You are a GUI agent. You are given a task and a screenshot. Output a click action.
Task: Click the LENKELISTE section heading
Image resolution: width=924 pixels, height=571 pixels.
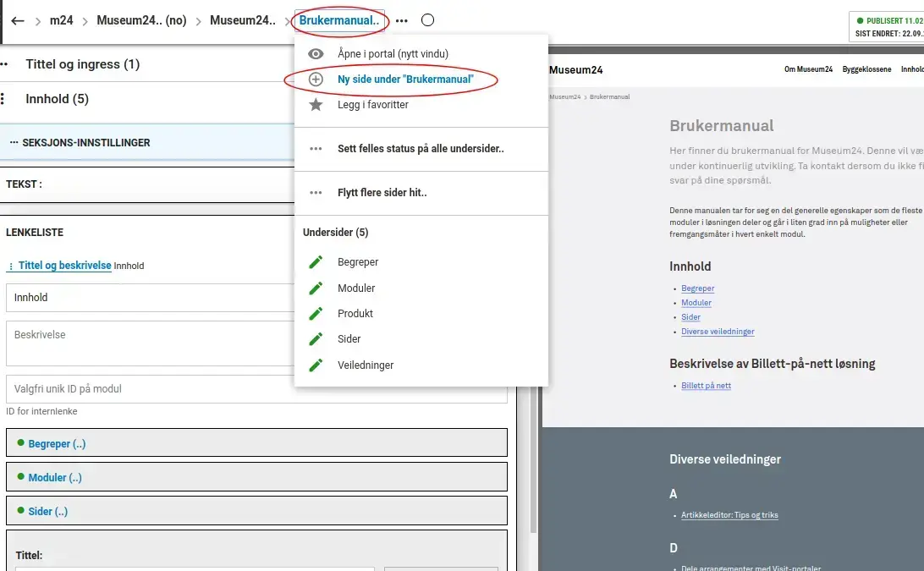click(x=35, y=232)
